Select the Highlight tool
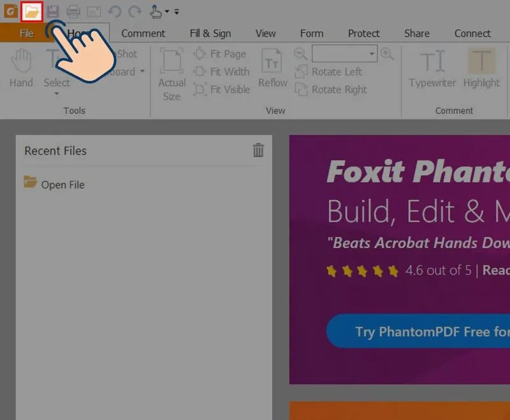The height and width of the screenshot is (420, 510). click(x=481, y=70)
